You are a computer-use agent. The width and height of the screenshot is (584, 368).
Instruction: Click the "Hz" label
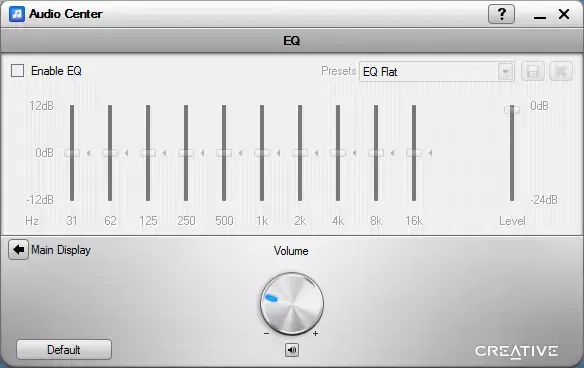point(32,221)
